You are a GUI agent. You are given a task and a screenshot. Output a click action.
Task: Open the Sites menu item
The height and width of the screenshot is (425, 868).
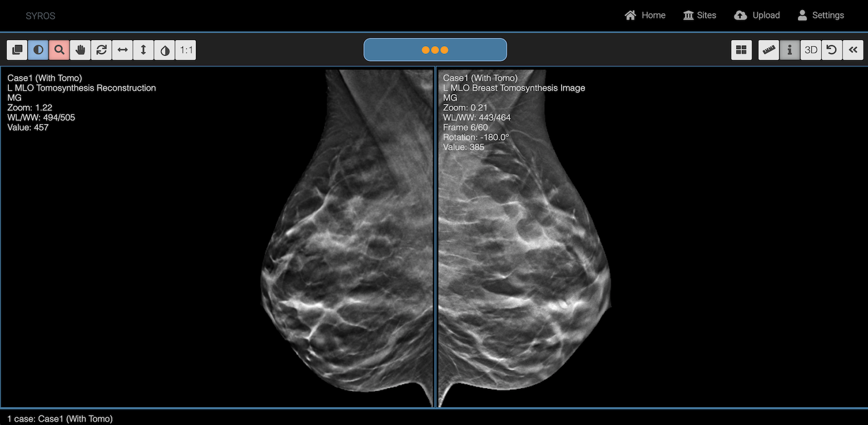click(x=700, y=15)
